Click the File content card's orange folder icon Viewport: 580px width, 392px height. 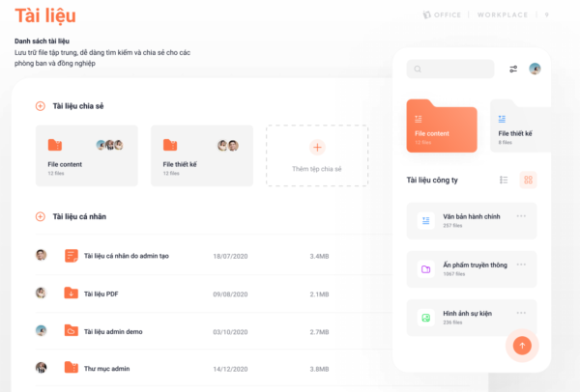[55, 145]
